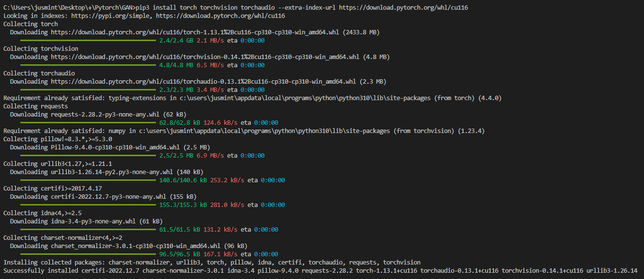Click the '62.8/62.8 kB' size text
This screenshot has width=644, height=279.
[180, 123]
